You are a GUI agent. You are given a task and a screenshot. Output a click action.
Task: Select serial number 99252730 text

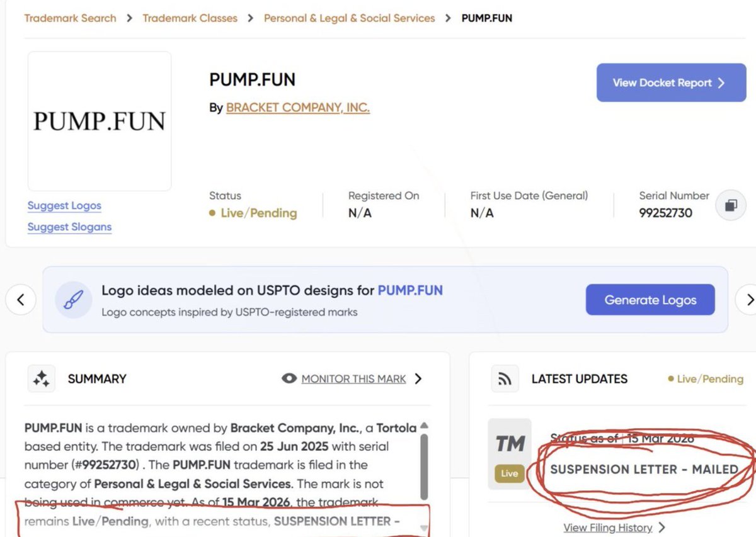[665, 213]
